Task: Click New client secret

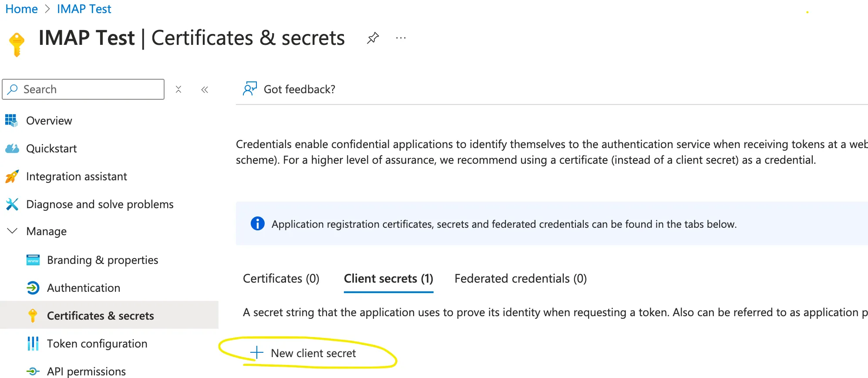Action: pos(313,353)
